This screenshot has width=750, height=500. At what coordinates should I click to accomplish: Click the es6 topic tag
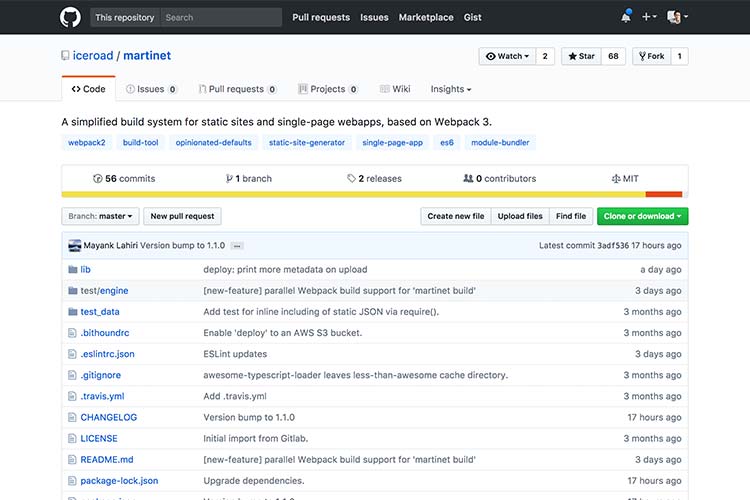pos(447,143)
